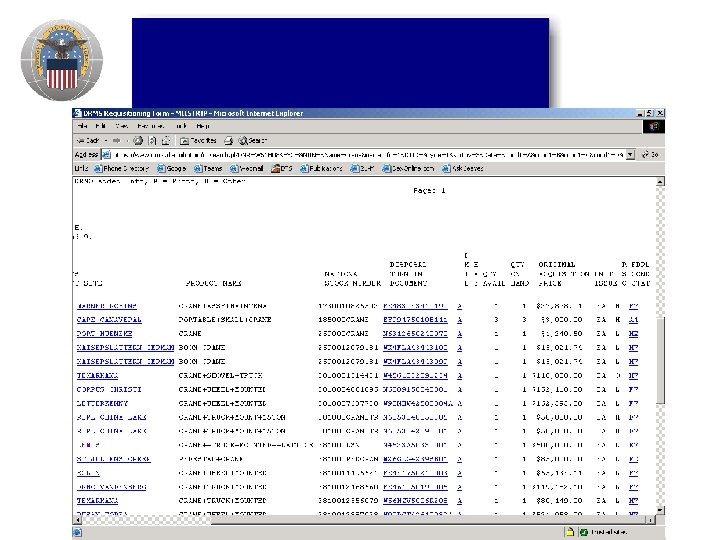
Task: Open the Back button history dropdown arrow
Action: (106, 141)
